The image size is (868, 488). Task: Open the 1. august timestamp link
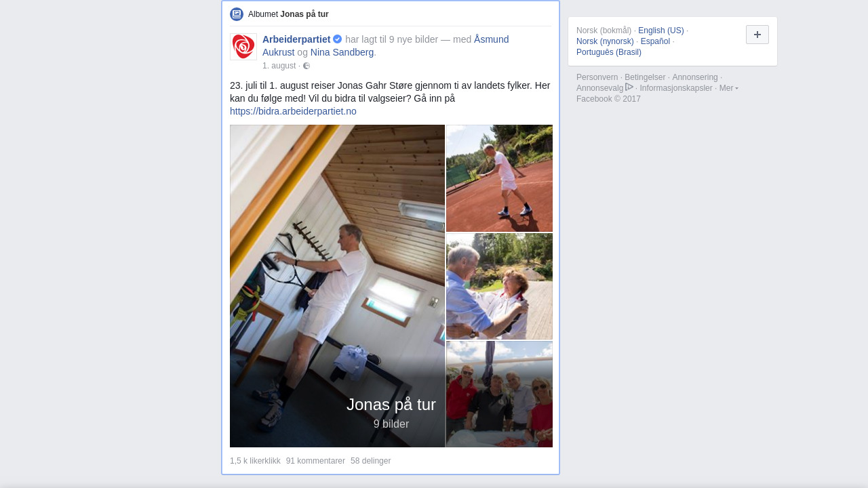pyautogui.click(x=279, y=66)
